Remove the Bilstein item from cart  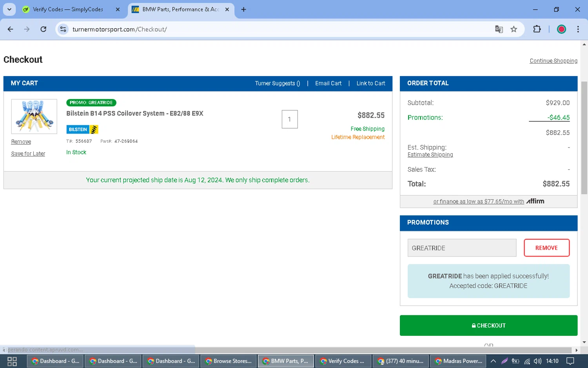click(21, 142)
